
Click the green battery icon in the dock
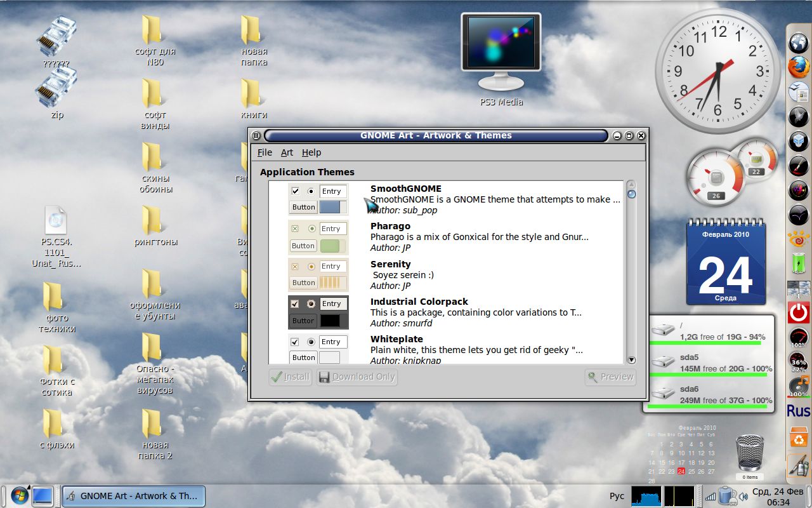[x=798, y=264]
